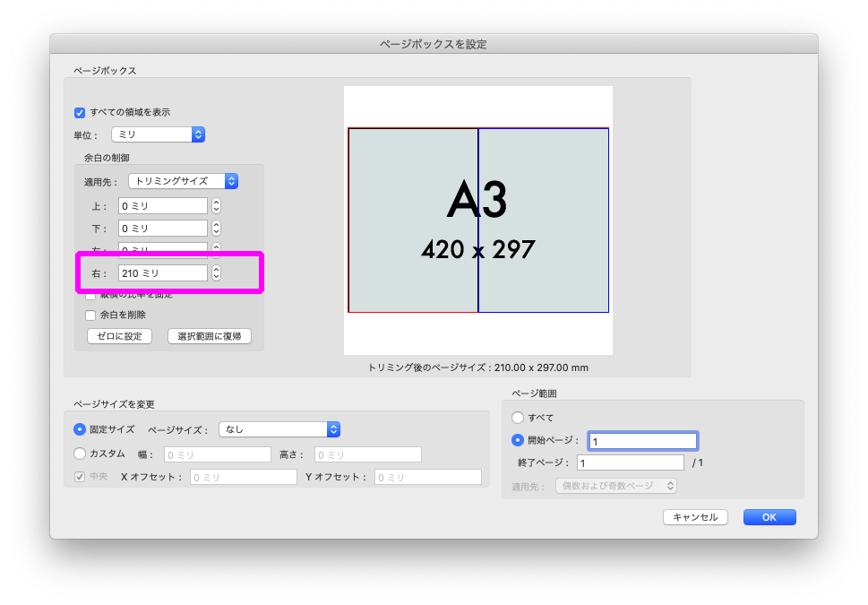The image size is (868, 605).
Task: Toggle the すべての領域を表示 checkbox
Action: click(80, 113)
